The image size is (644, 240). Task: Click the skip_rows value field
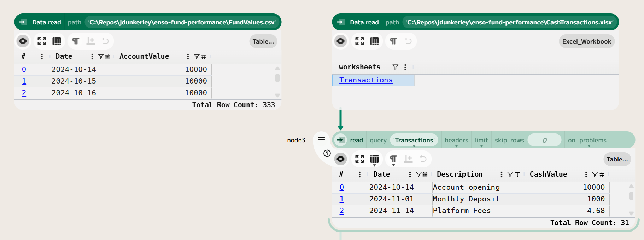tap(544, 140)
